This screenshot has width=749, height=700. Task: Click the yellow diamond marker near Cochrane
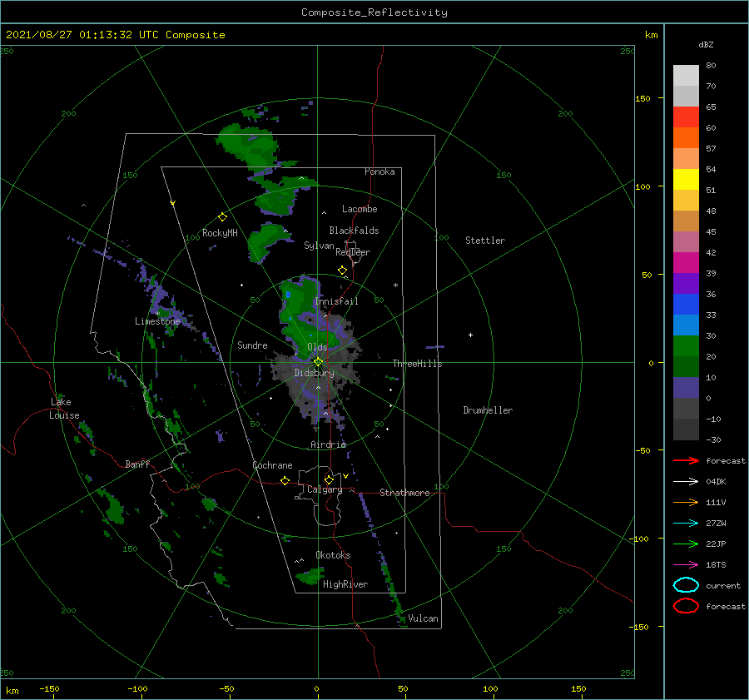point(285,480)
